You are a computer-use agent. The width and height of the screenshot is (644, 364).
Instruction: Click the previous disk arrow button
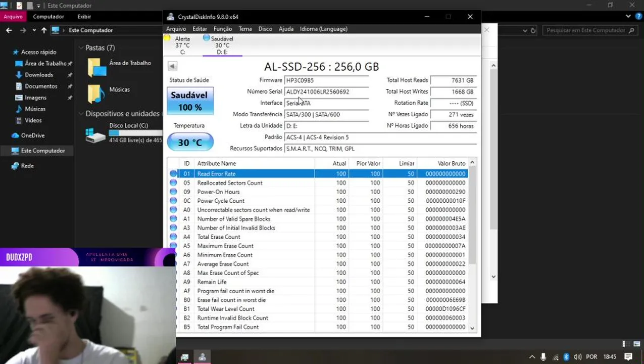point(172,66)
